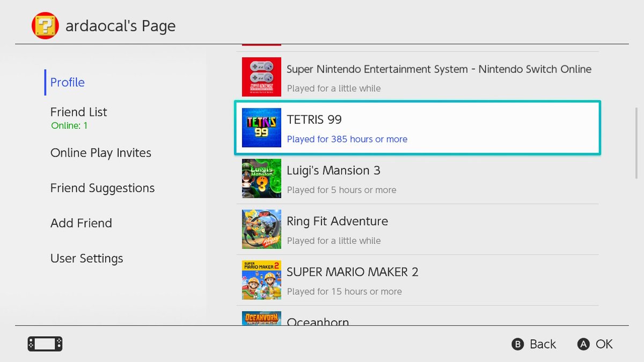Click the Luigi's Mansion 3 game icon
The width and height of the screenshot is (644, 362).
tap(261, 179)
